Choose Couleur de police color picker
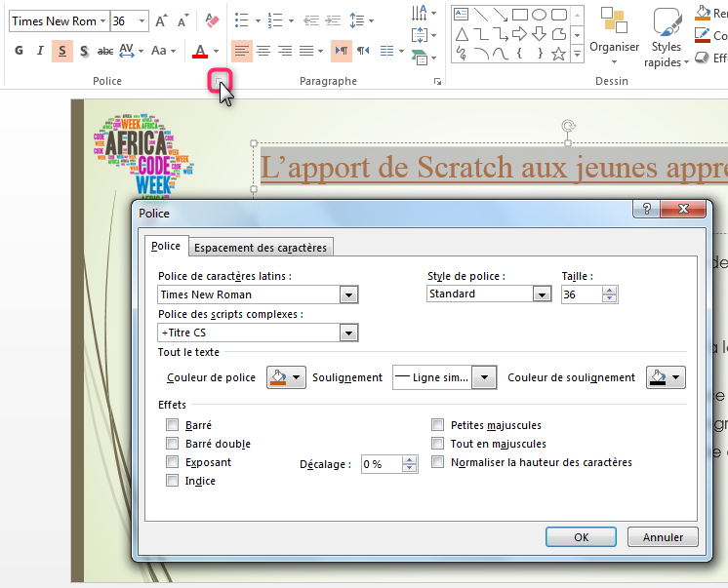The width and height of the screenshot is (728, 588). point(286,377)
